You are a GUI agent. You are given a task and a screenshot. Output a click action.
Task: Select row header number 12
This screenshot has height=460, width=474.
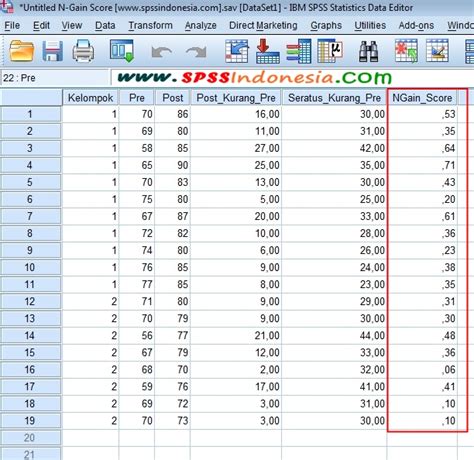[30, 301]
